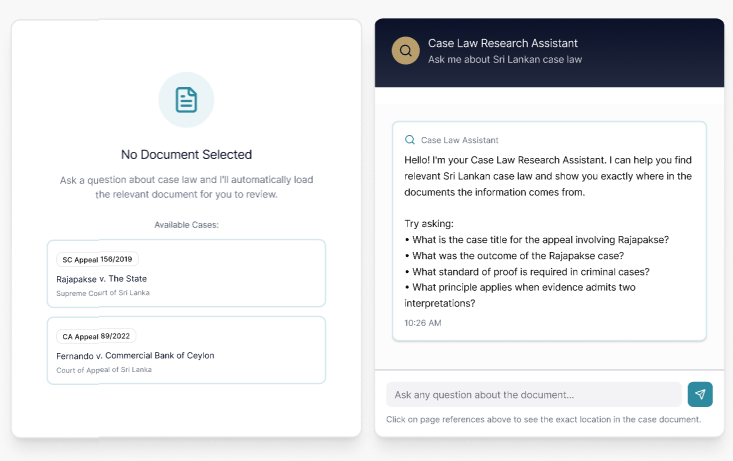This screenshot has height=461, width=733.
Task: Click the CA Appeal 89/2022 badge
Action: pyautogui.click(x=97, y=336)
